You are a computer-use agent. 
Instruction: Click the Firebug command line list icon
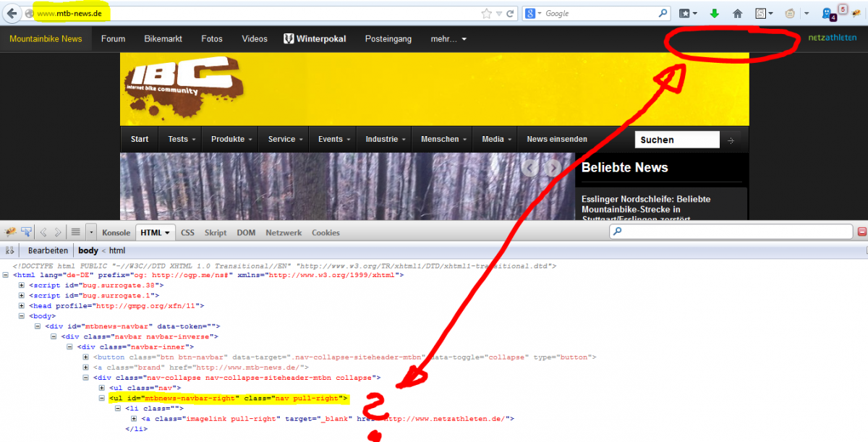pyautogui.click(x=75, y=232)
